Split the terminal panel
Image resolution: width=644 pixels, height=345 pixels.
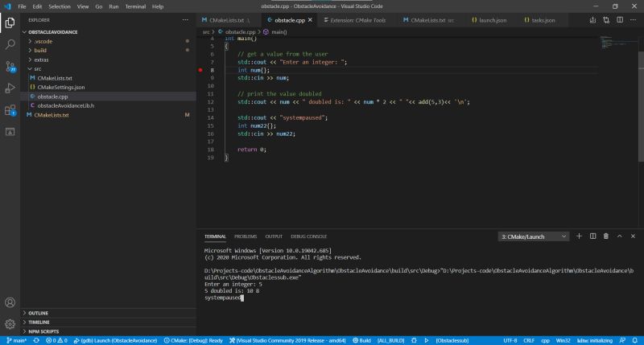click(x=592, y=236)
